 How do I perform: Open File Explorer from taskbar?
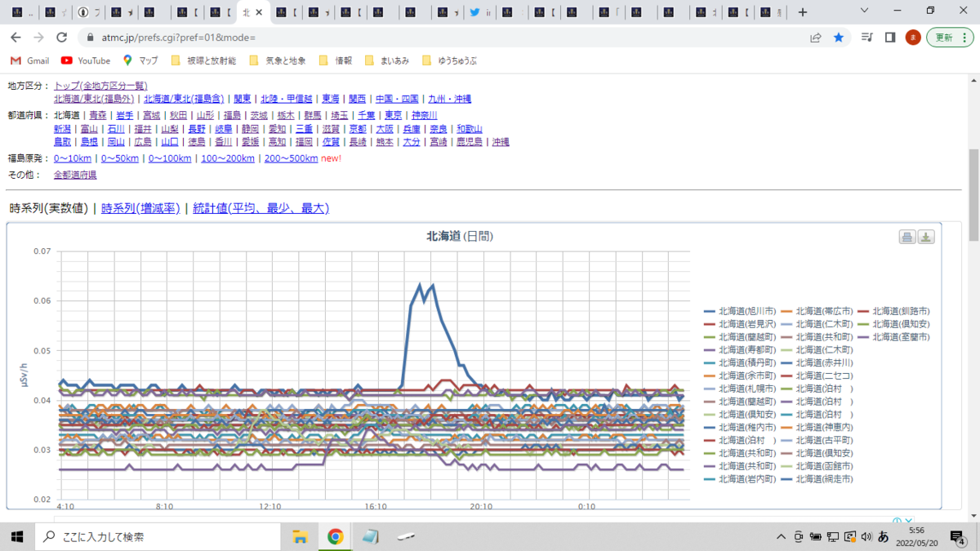[x=300, y=536]
